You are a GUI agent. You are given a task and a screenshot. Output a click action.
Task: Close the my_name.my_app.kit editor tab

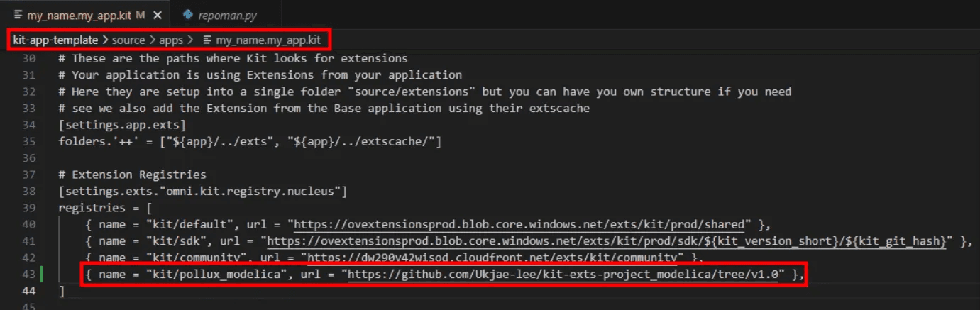(157, 14)
